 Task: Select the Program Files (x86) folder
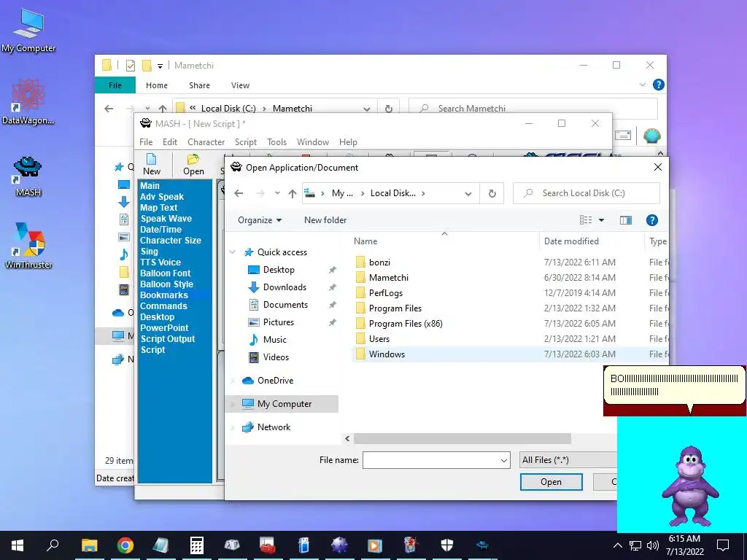406,324
